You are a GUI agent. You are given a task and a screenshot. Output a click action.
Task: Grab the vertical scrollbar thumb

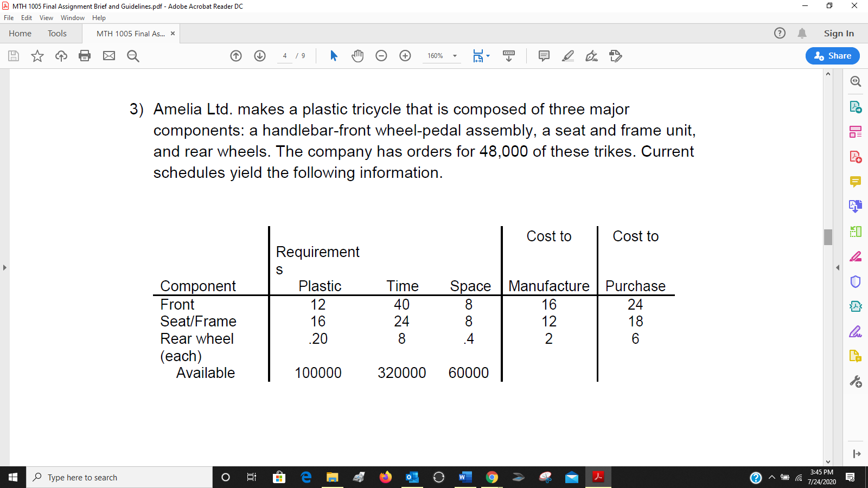(x=828, y=237)
